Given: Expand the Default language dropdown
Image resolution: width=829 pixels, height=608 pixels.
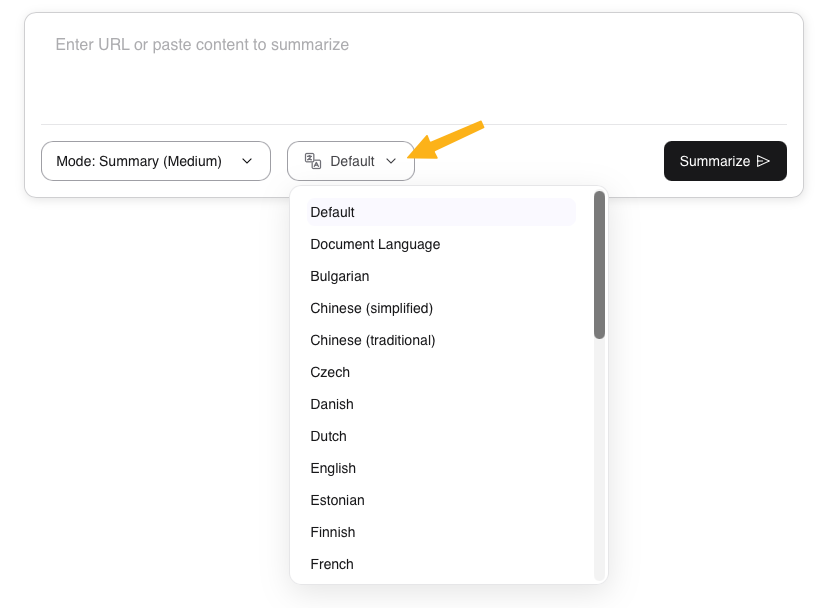Looking at the screenshot, I should 351,160.
